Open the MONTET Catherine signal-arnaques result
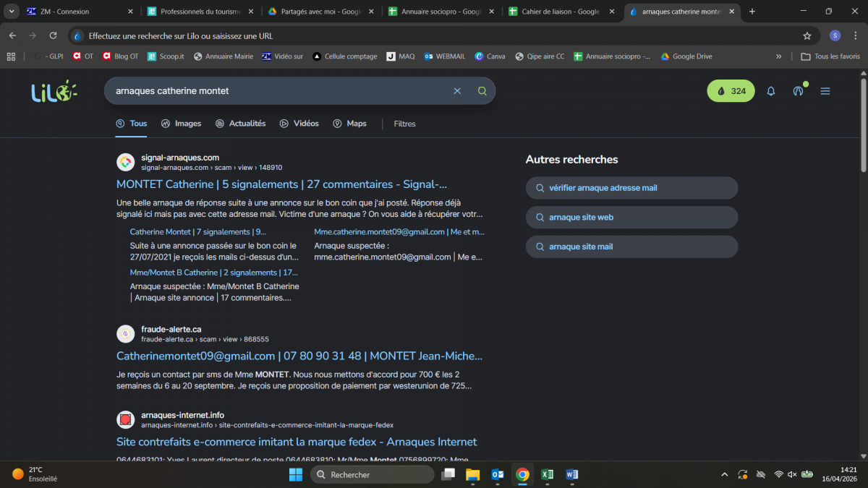 [281, 184]
